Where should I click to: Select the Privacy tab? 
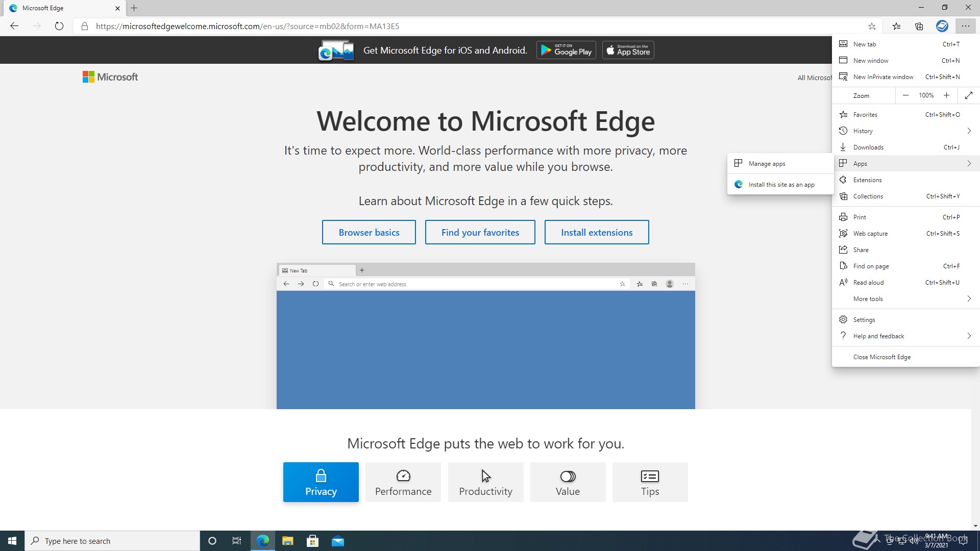[x=321, y=482]
